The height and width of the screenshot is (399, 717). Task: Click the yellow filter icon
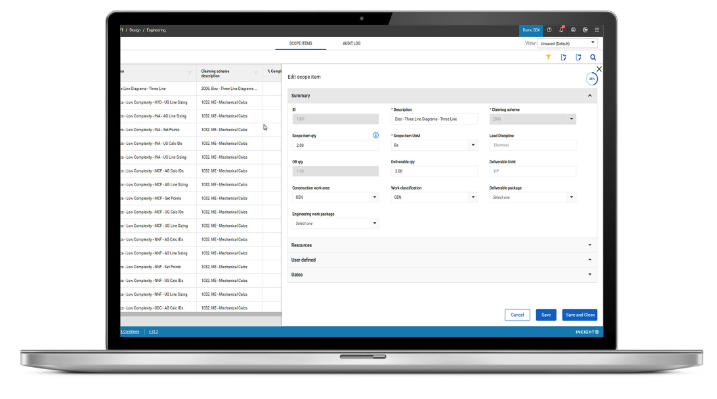pyautogui.click(x=548, y=57)
